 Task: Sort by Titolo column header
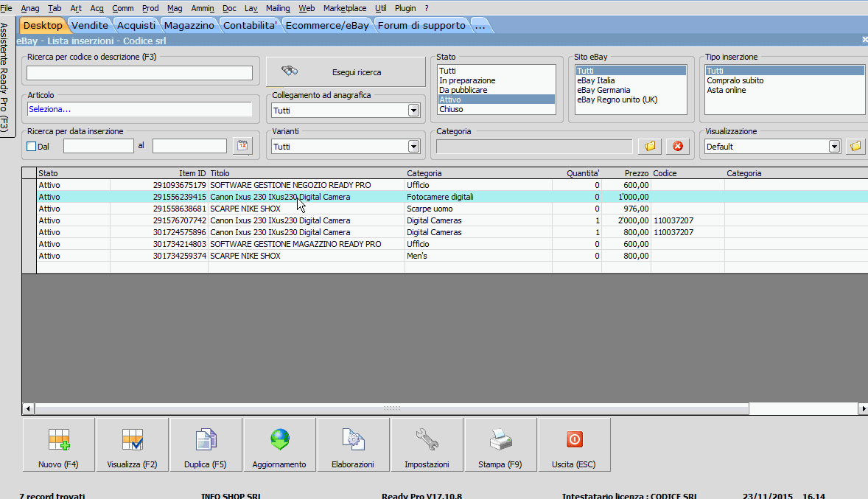(x=306, y=173)
